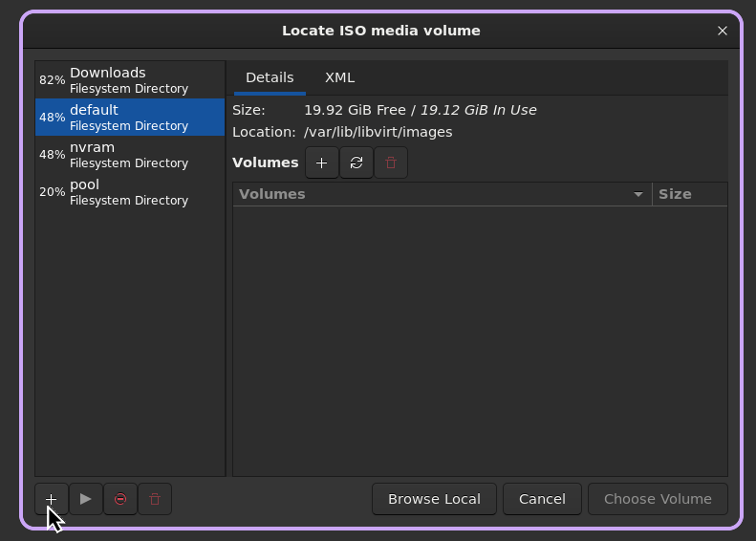Select the Downloads storage pool

coord(130,80)
